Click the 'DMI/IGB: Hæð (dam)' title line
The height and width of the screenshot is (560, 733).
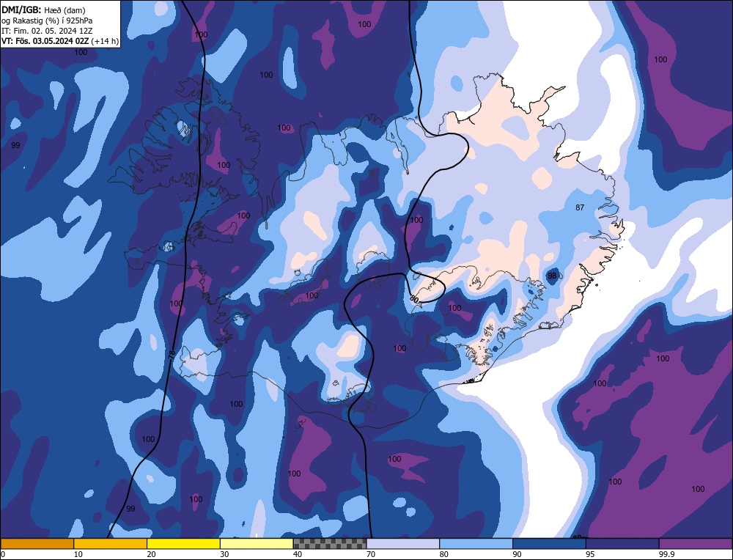point(43,10)
